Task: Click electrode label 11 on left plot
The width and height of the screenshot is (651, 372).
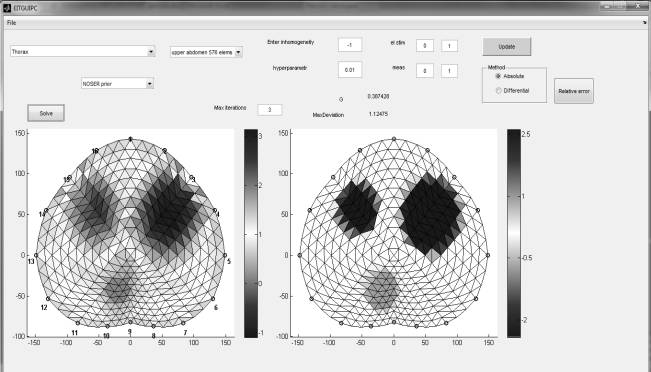Action: point(75,333)
